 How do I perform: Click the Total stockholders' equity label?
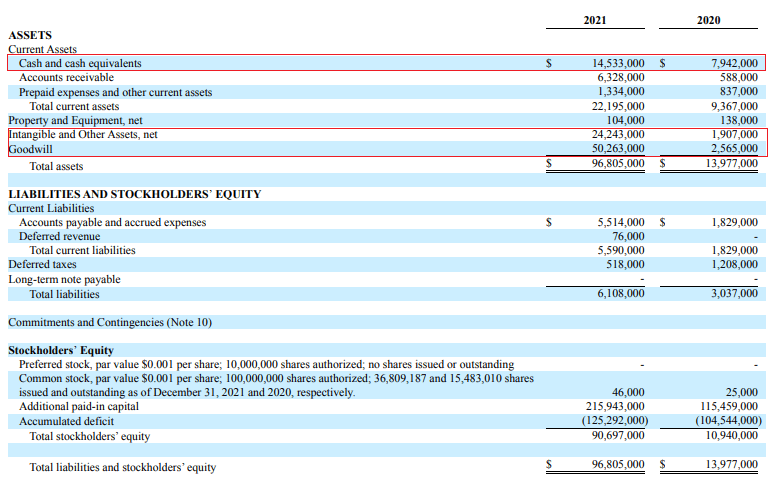(x=90, y=436)
